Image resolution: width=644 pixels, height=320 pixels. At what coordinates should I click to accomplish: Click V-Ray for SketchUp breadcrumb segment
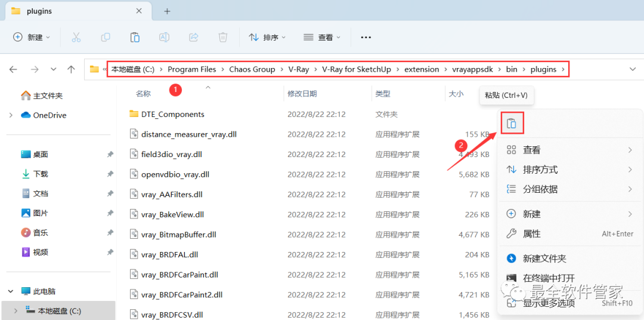[357, 69]
